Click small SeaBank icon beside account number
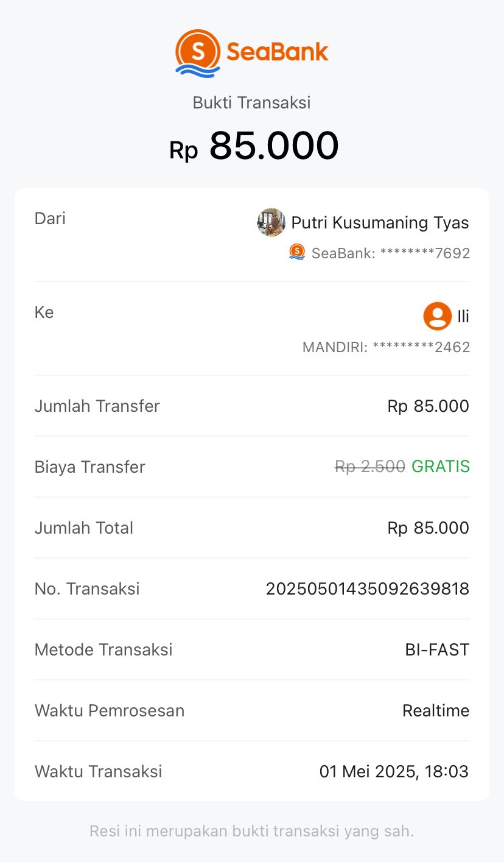 click(297, 252)
